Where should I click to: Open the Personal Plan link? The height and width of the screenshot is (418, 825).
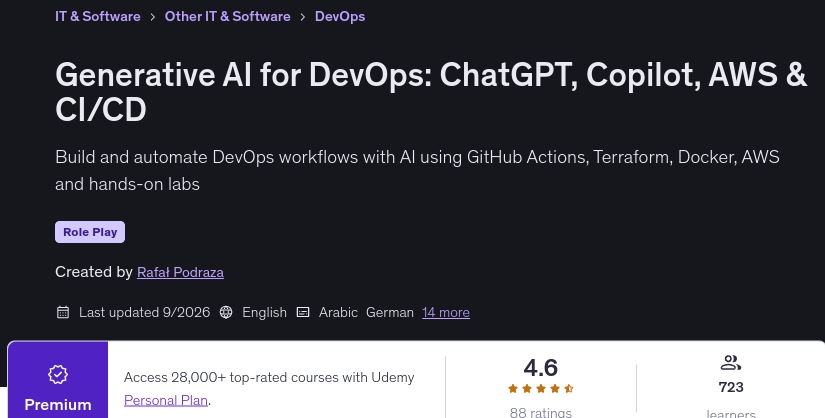point(166,400)
